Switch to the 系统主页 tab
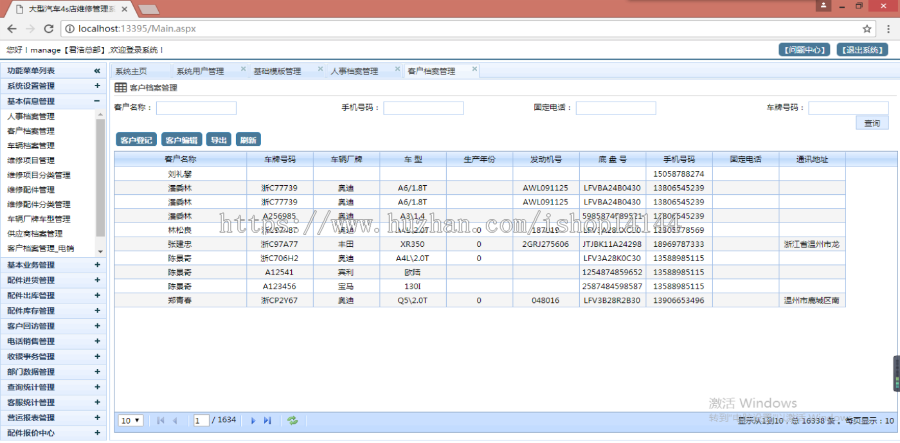900x443 pixels. [131, 71]
